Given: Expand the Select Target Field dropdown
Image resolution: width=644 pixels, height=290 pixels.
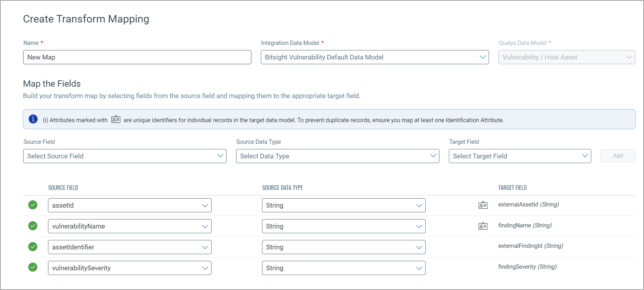Looking at the screenshot, I should click(x=520, y=156).
